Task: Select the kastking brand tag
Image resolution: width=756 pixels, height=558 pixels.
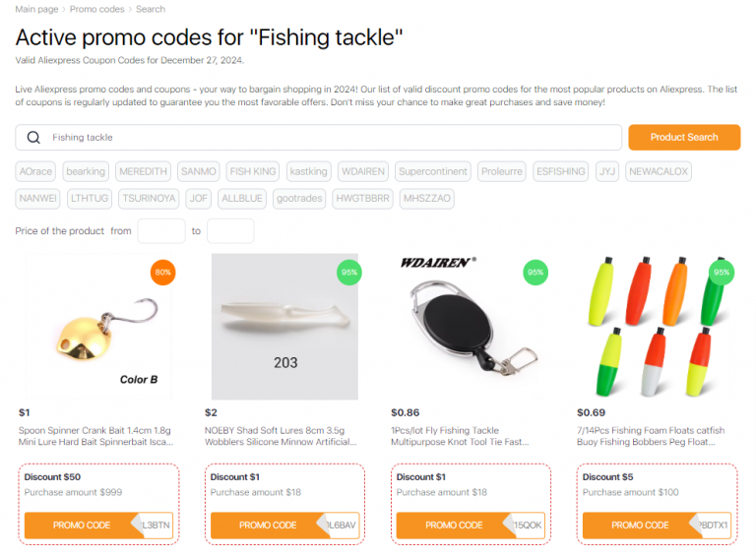Action: (x=308, y=171)
